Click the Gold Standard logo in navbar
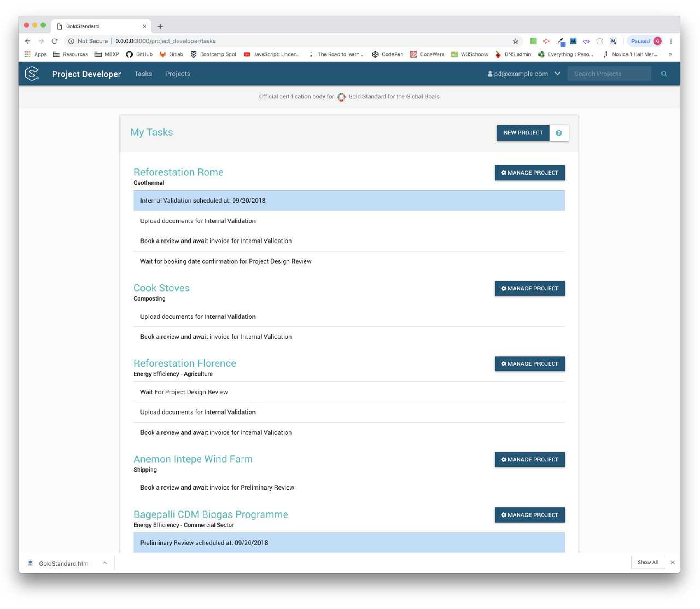 [32, 74]
